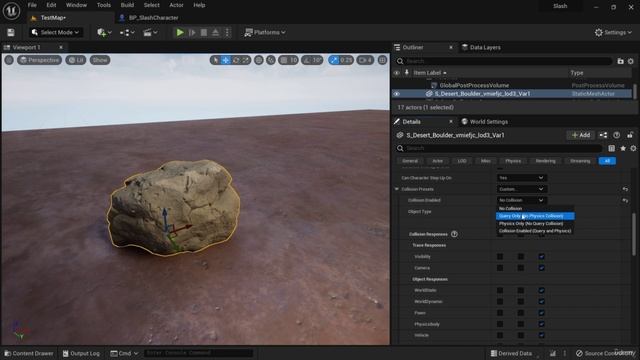
Task: Check the Overlap box for Camera trace
Action: (x=521, y=268)
